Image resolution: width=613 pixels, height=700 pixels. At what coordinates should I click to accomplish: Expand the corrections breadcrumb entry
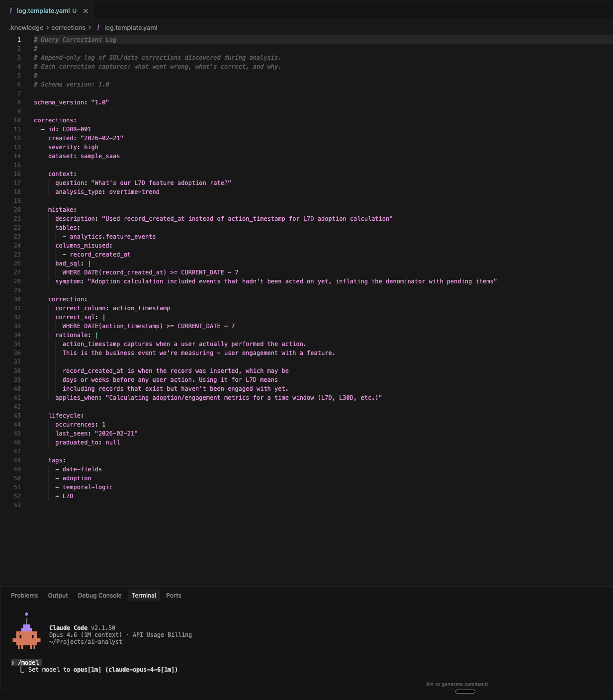pyautogui.click(x=69, y=27)
